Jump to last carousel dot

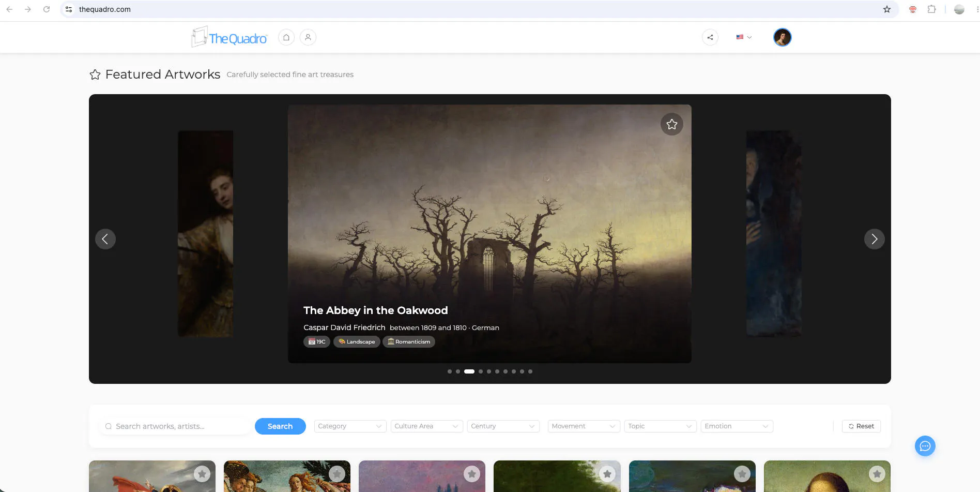coord(530,371)
